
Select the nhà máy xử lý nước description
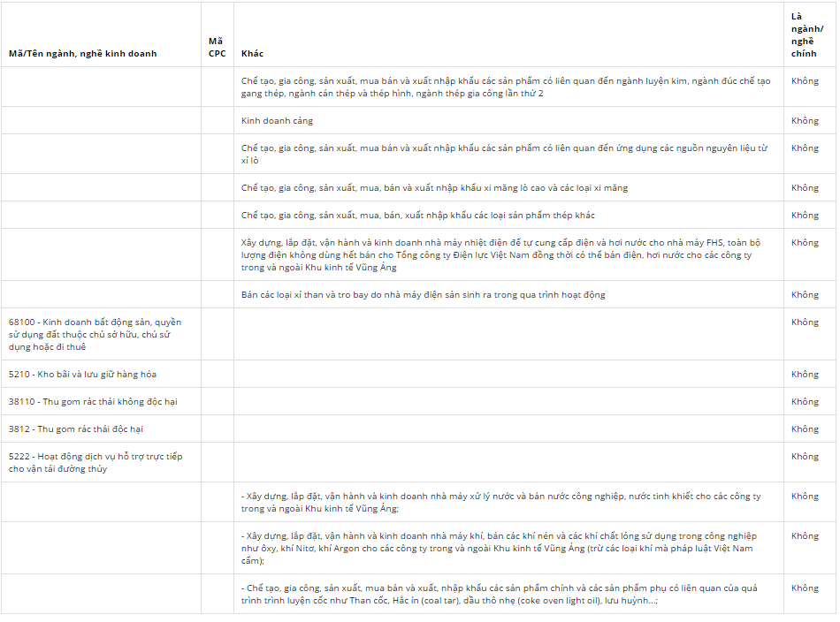coord(500,502)
